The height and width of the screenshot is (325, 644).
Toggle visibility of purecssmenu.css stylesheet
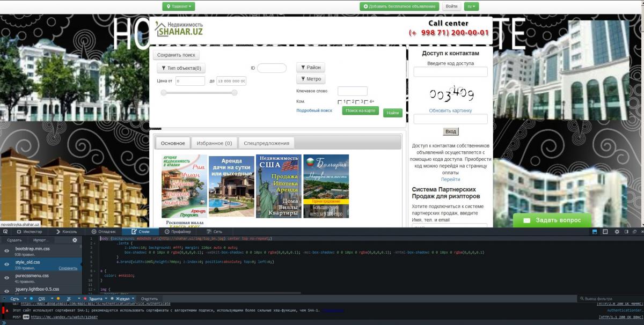[x=7, y=278]
